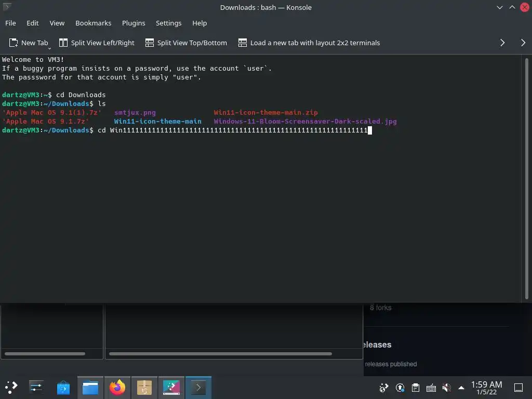Open the View menu
This screenshot has height=399, width=532.
57,23
